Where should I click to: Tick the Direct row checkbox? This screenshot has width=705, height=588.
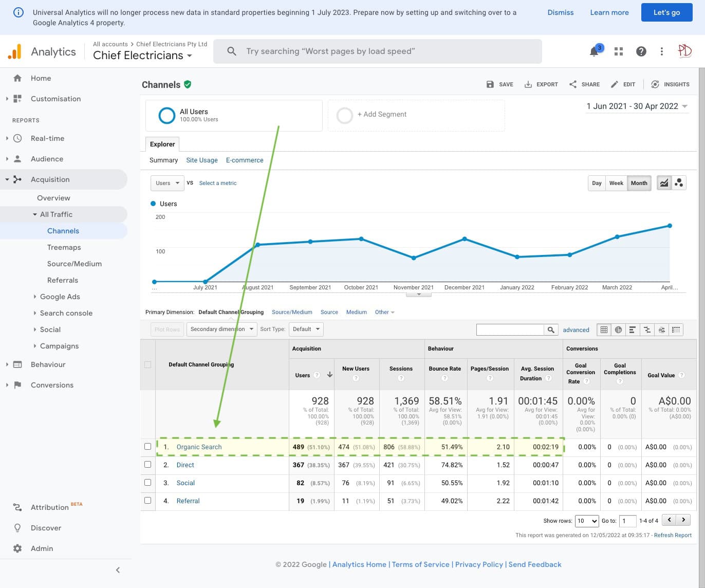[148, 465]
